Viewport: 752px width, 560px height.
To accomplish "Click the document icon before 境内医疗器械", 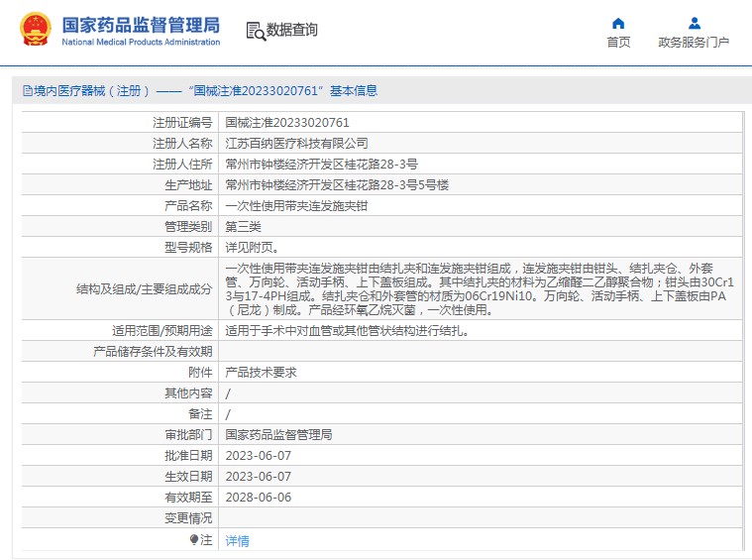I will [x=28, y=91].
